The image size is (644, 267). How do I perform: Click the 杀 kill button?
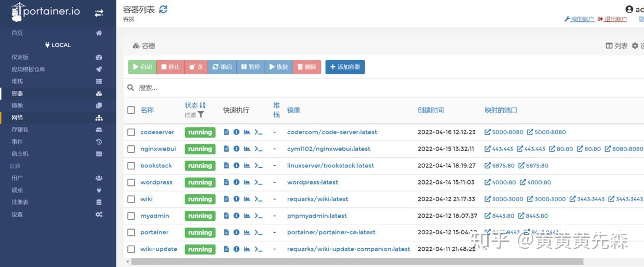[196, 67]
